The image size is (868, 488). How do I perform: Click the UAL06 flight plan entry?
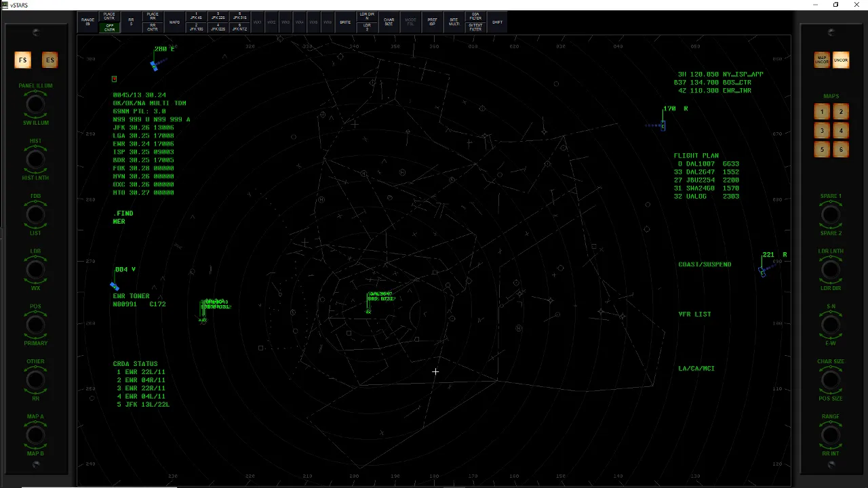pos(706,197)
